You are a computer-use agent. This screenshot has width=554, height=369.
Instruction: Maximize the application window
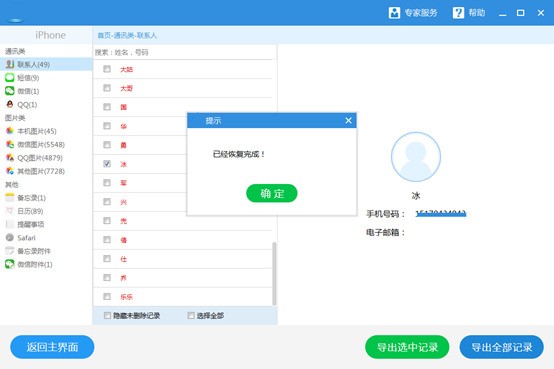pyautogui.click(x=520, y=13)
